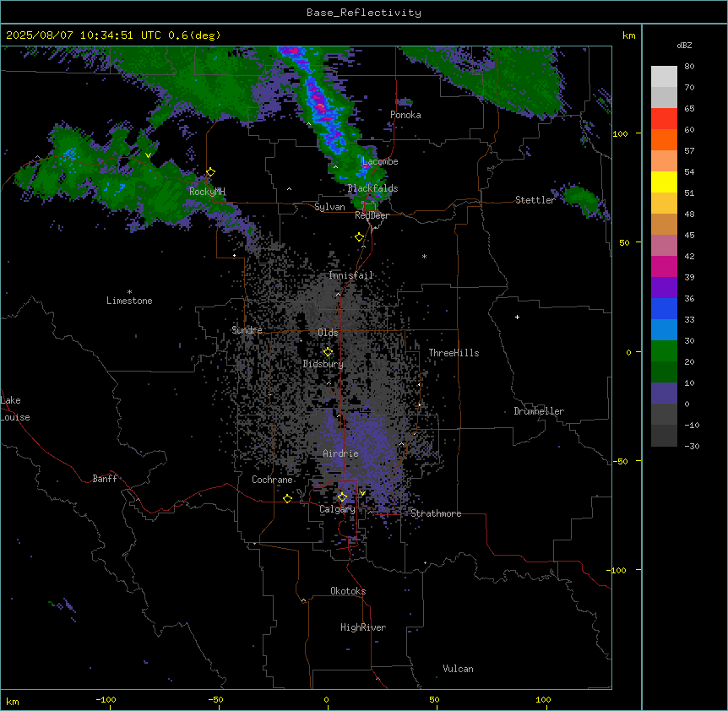Viewport: 728px width, 711px height.
Task: Click the km unit label at top right
Action: coord(628,35)
